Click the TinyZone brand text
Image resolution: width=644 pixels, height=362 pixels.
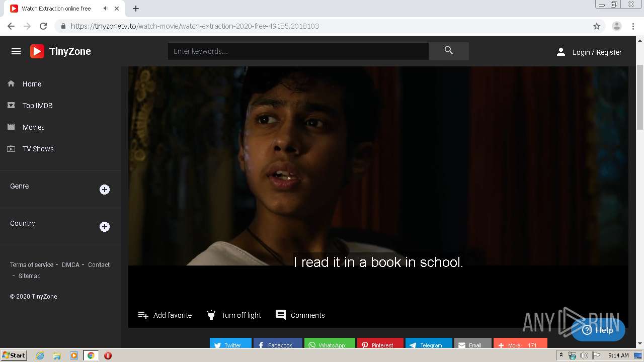pyautogui.click(x=70, y=51)
